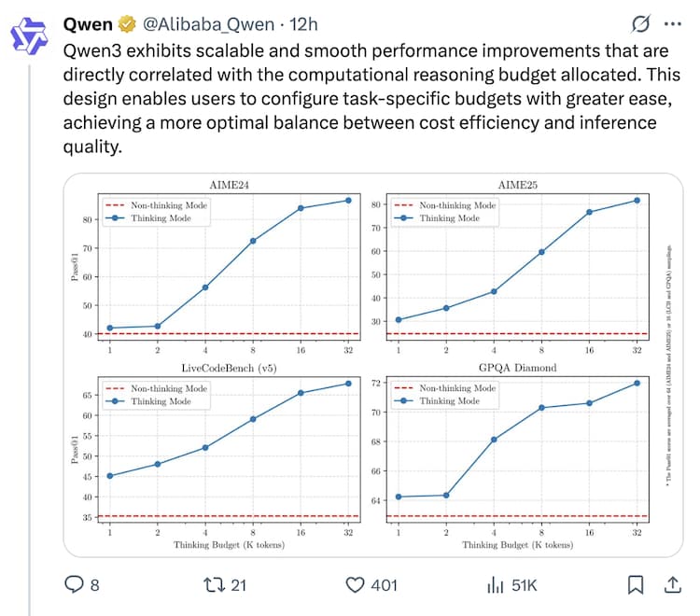Like the post with heart icon
The width and height of the screenshot is (700, 616).
(x=355, y=585)
